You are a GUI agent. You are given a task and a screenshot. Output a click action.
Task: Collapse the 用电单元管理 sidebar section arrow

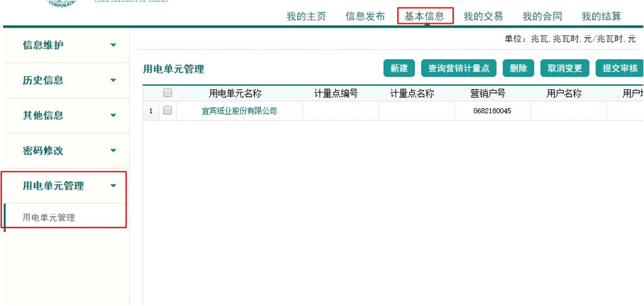[x=113, y=186]
